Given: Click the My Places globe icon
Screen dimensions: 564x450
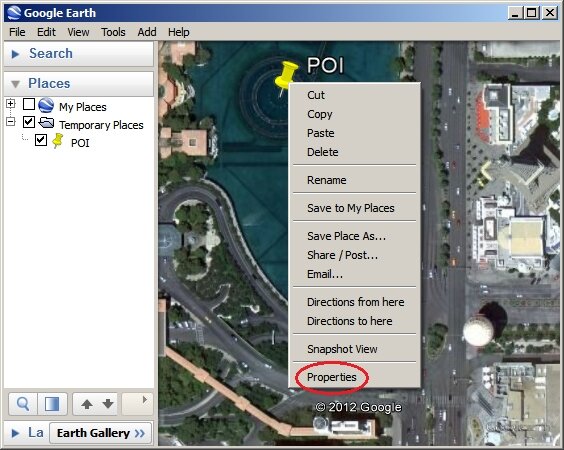Looking at the screenshot, I should click(x=46, y=105).
